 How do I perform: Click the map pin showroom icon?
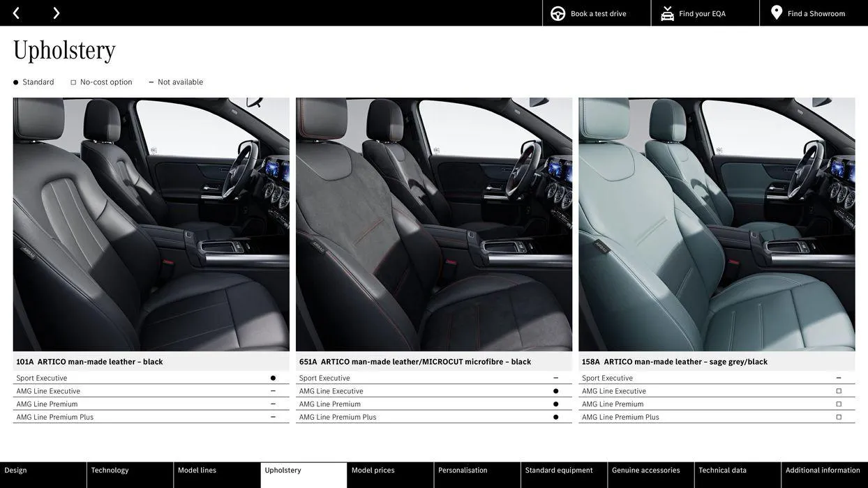coord(777,13)
